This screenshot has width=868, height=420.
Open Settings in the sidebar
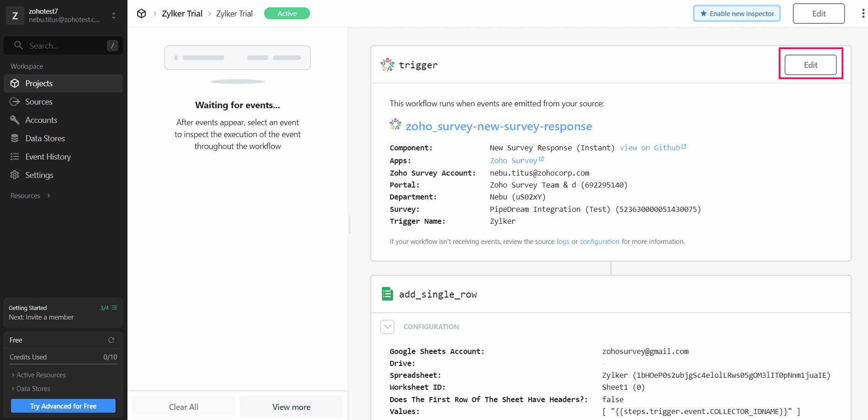[x=63, y=175]
